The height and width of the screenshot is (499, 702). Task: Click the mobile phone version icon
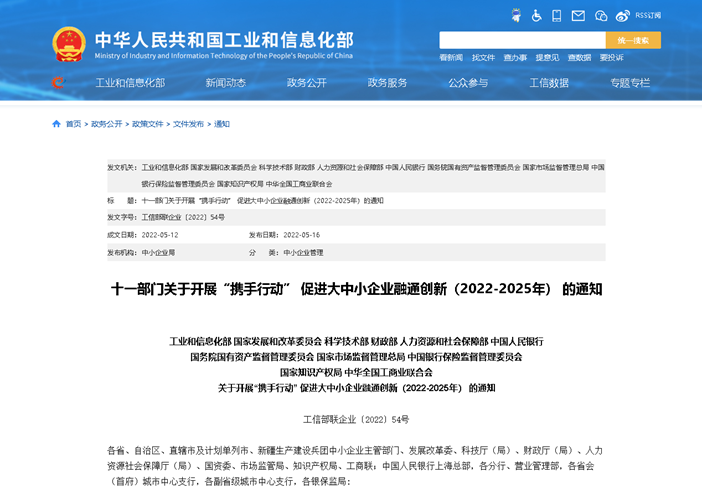tap(556, 16)
